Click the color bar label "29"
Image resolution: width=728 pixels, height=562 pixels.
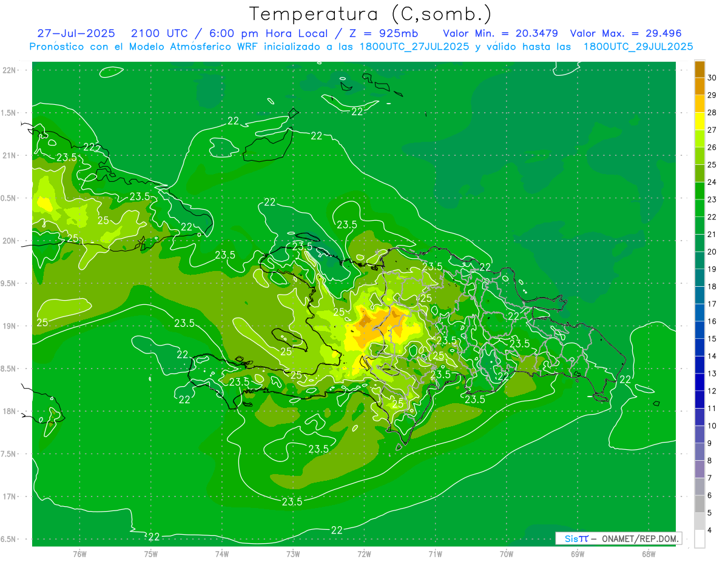712,95
